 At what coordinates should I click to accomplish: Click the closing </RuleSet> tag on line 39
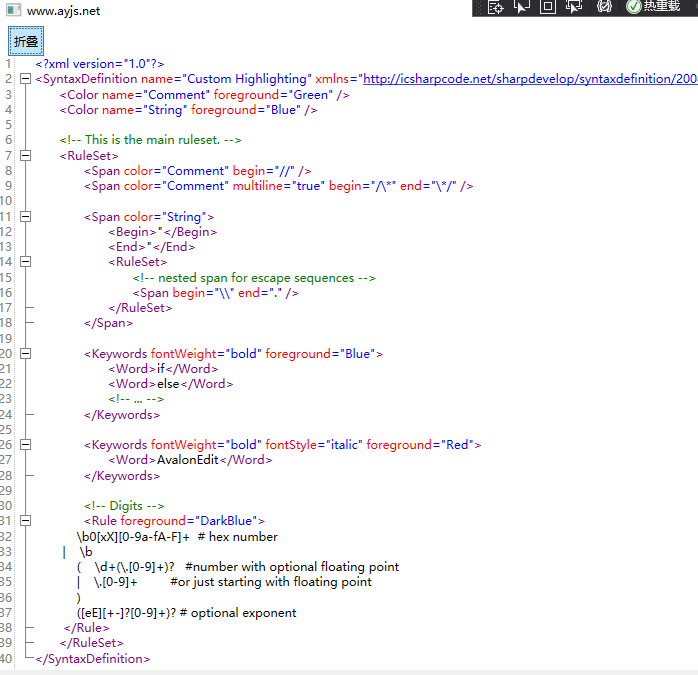tap(92, 643)
